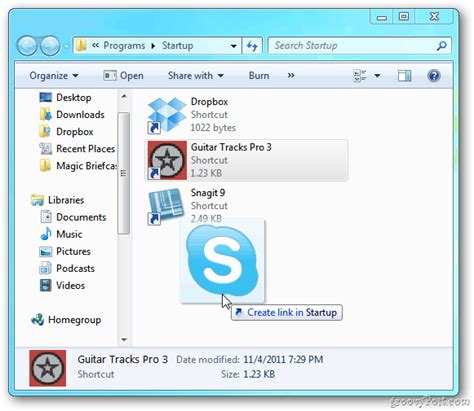Open the Pictures library
The height and width of the screenshot is (411, 474).
point(73,251)
